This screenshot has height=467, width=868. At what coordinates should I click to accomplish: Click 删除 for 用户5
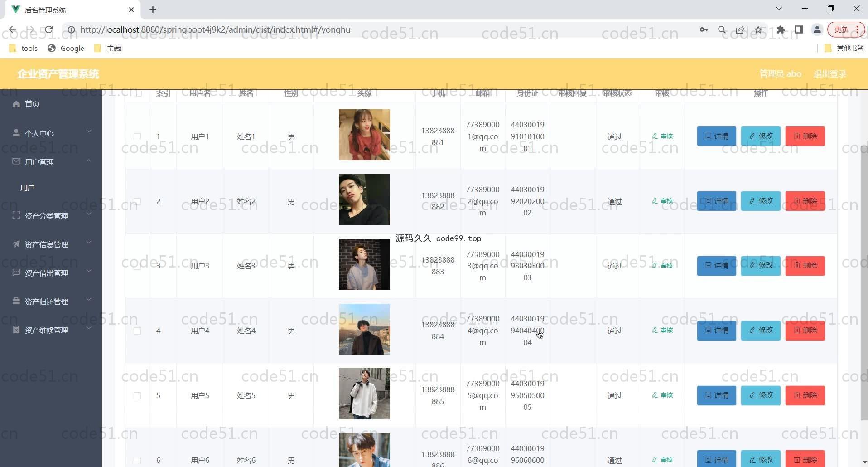(x=805, y=395)
